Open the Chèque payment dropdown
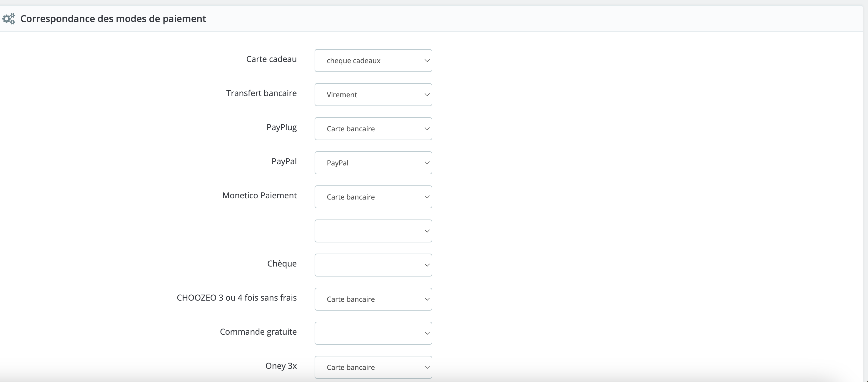Screen dimensions: 868x382 point(373,265)
